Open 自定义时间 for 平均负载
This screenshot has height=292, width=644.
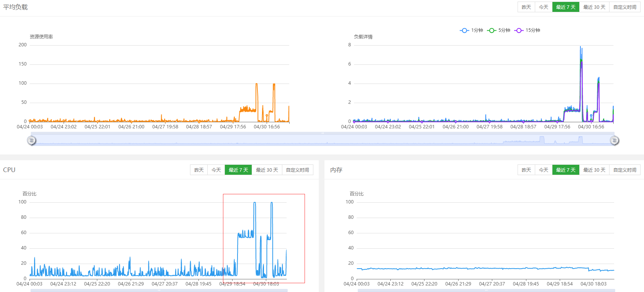click(625, 7)
